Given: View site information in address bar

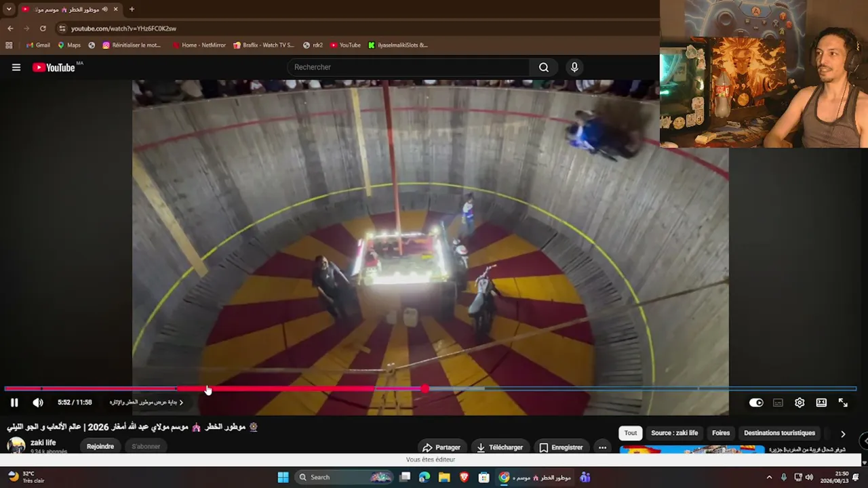Looking at the screenshot, I should 62,28.
